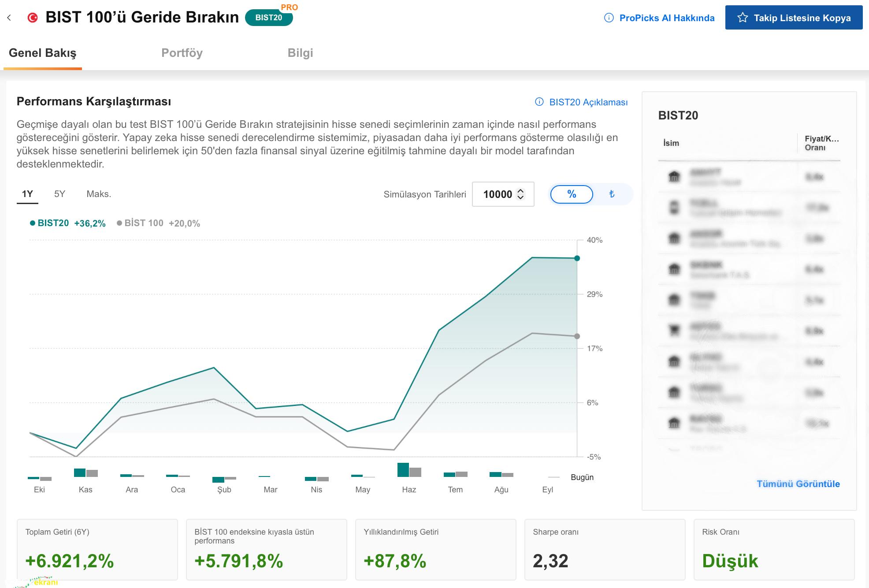
Task: Click the BIST20 Açıklaması info icon
Action: click(539, 102)
